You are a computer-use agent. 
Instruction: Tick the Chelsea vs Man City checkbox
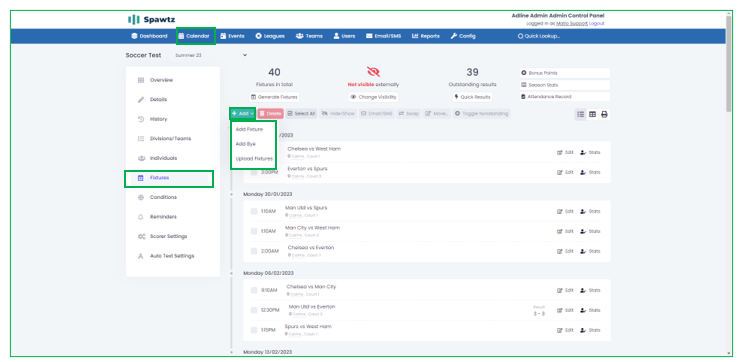[254, 290]
